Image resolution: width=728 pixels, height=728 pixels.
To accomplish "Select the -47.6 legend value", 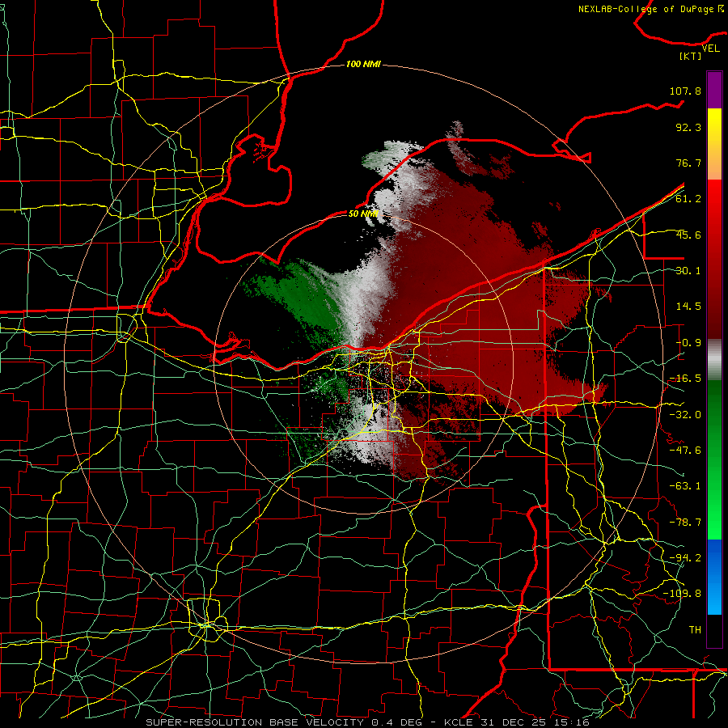I will (685, 451).
